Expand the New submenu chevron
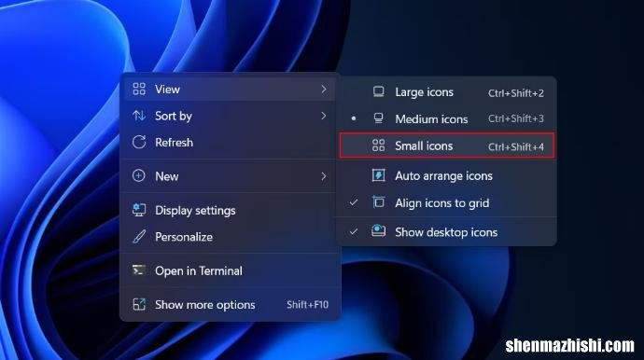 pos(324,176)
